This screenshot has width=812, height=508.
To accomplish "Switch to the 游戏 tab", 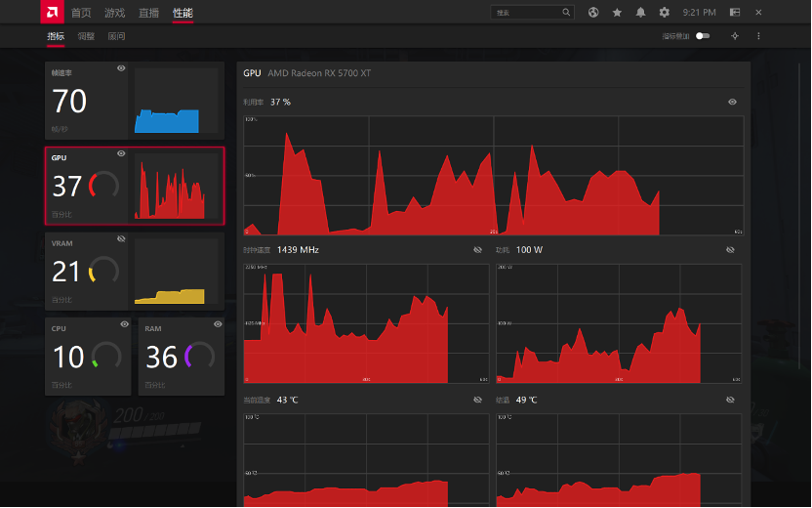I will point(115,13).
